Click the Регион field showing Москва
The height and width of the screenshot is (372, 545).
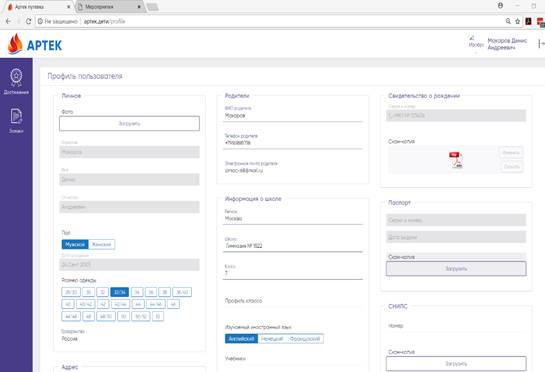[293, 218]
